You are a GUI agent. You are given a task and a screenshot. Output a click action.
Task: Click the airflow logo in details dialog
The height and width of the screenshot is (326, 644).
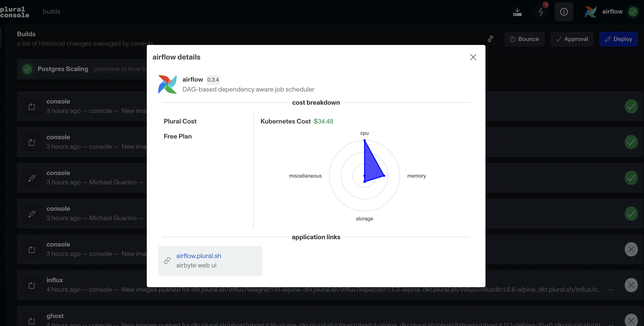coord(167,84)
